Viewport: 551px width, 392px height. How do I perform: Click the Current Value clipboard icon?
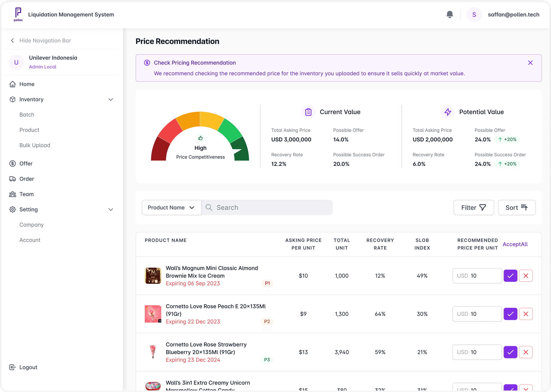pyautogui.click(x=308, y=112)
